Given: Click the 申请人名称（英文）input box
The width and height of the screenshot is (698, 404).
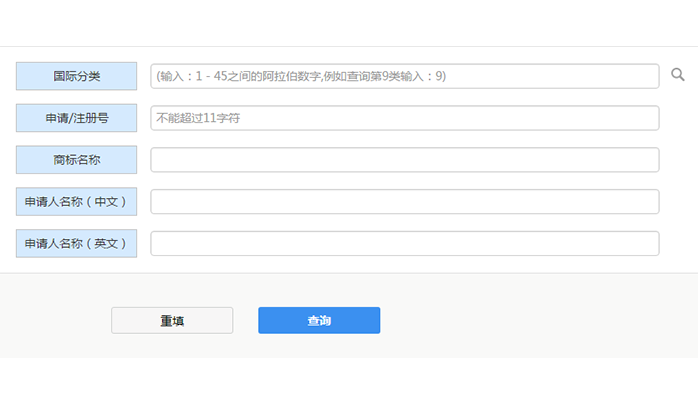Looking at the screenshot, I should [405, 243].
